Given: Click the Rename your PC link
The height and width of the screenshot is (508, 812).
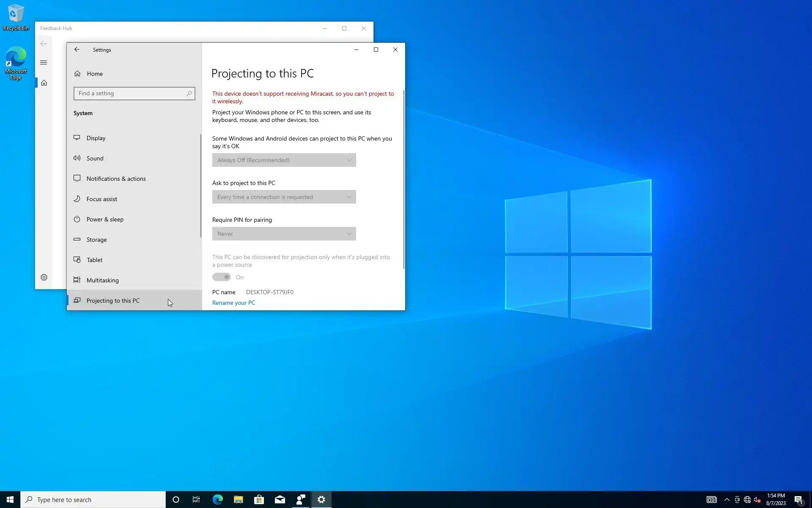Looking at the screenshot, I should (x=233, y=303).
